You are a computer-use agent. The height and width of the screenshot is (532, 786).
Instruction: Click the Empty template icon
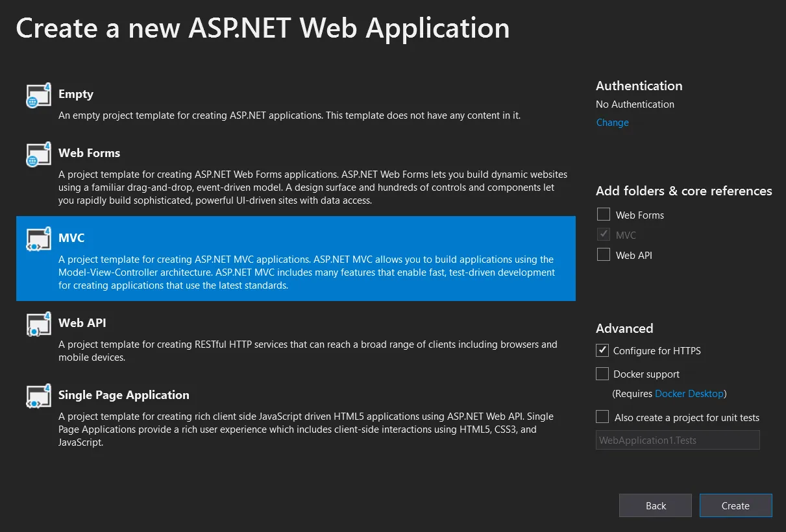pos(38,95)
